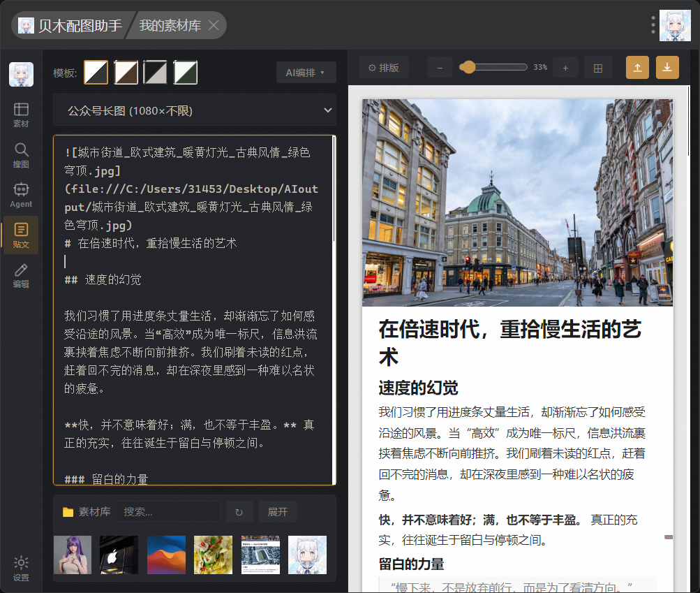
Task: Adjust the zoom slider handle
Action: [x=468, y=67]
